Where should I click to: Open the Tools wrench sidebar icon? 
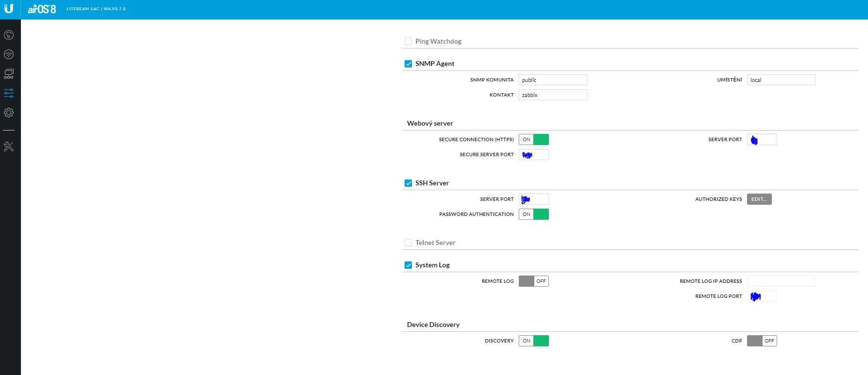coord(9,147)
